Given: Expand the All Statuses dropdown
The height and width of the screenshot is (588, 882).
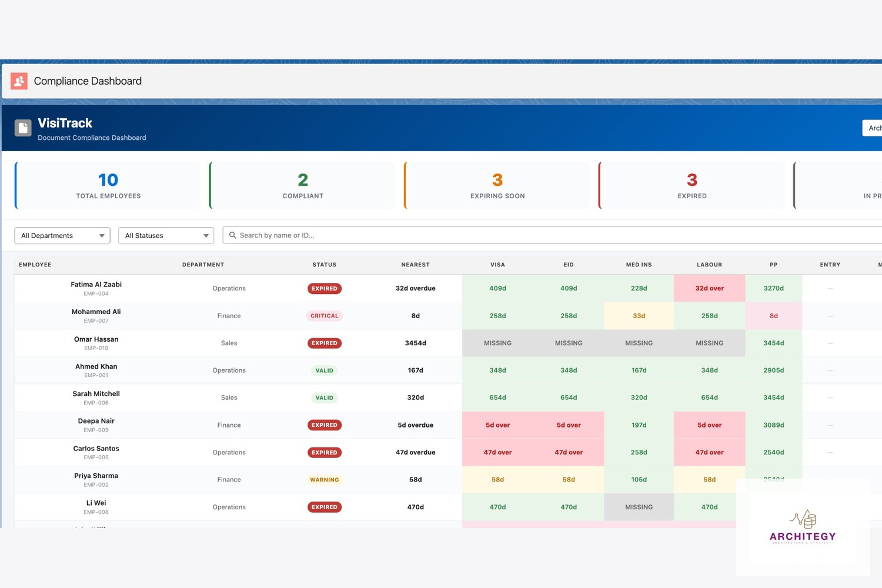Looking at the screenshot, I should (x=167, y=236).
